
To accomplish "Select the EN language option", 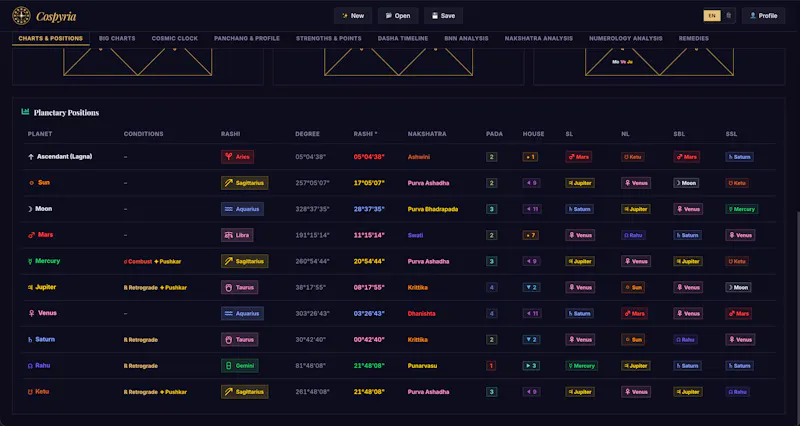I will coord(712,16).
